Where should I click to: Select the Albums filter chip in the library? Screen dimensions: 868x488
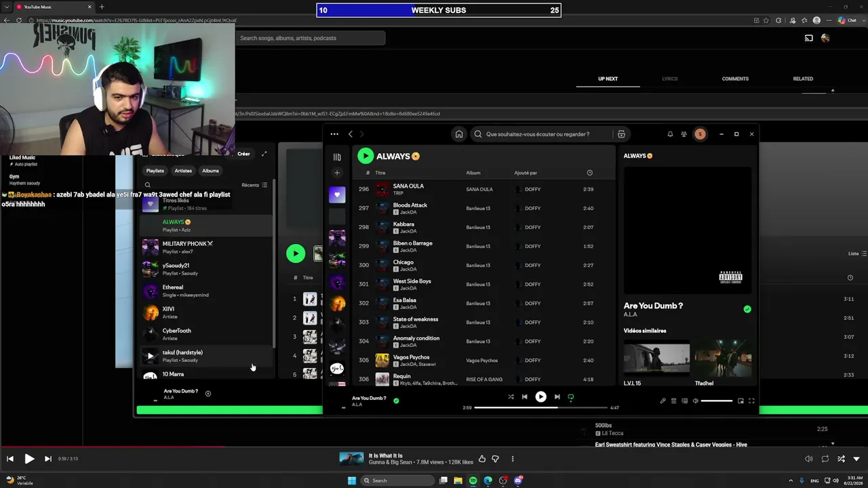point(210,171)
